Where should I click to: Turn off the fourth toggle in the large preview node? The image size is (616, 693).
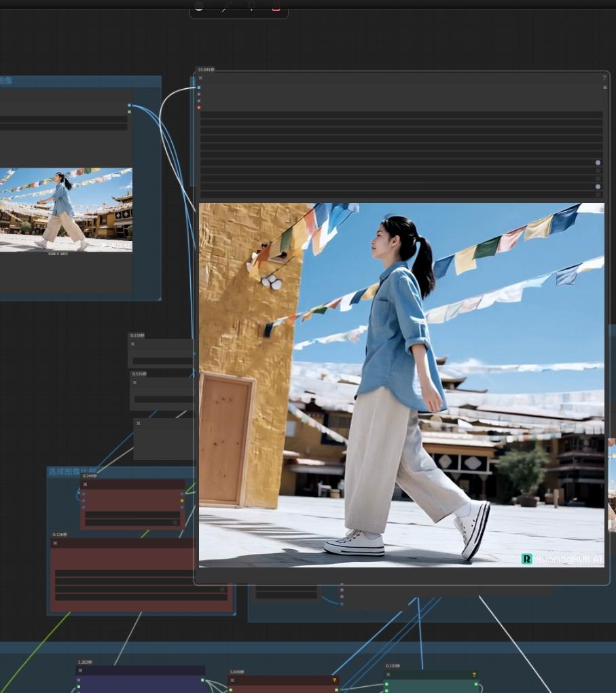[x=598, y=187]
